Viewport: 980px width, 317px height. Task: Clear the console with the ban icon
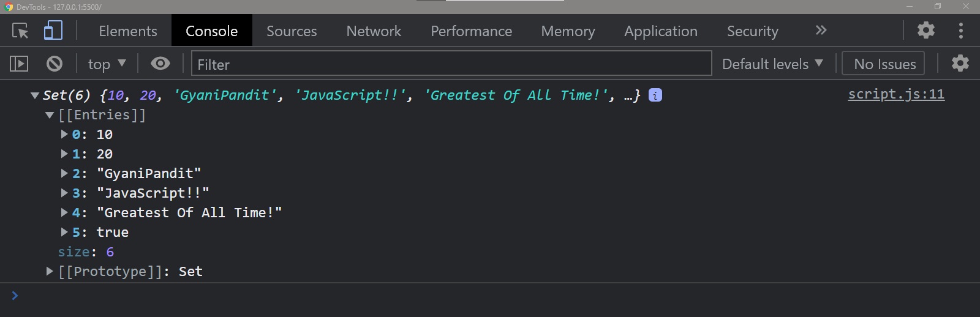[x=55, y=64]
